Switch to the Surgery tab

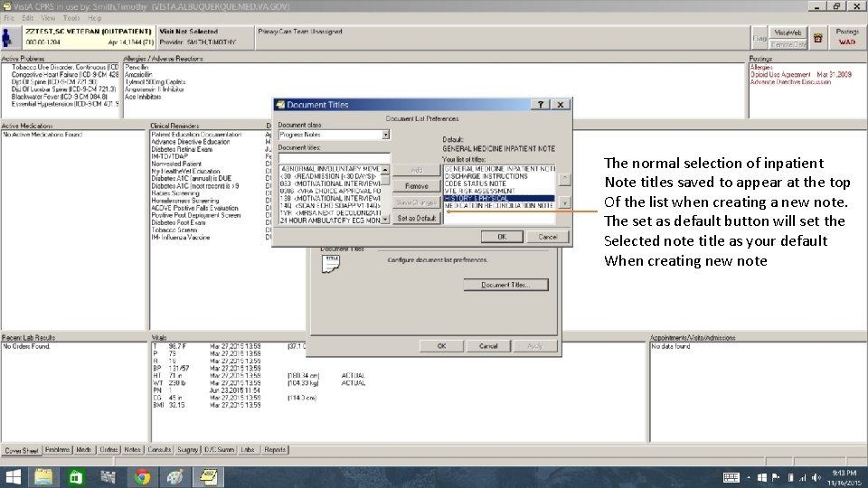[187, 450]
